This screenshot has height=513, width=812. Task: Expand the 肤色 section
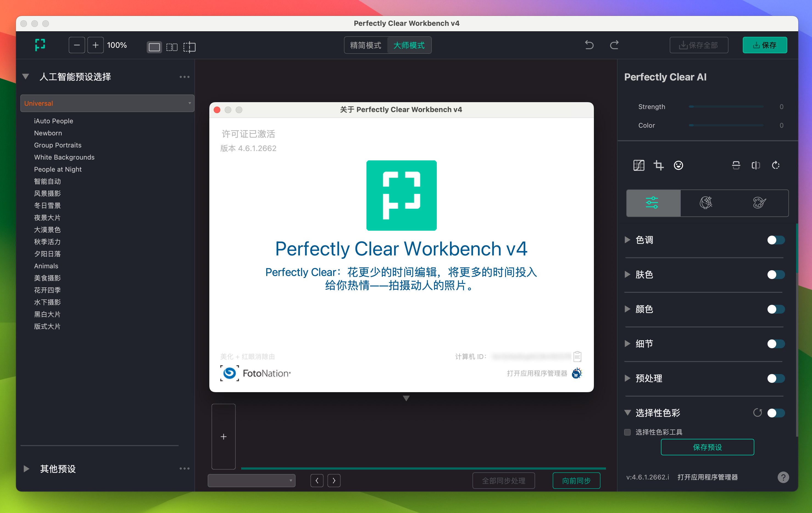click(x=627, y=275)
